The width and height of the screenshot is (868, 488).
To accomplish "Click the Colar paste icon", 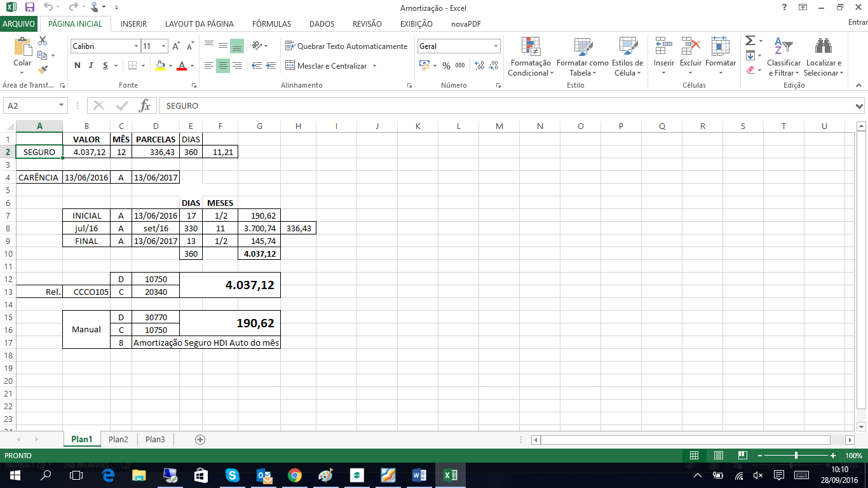I will pos(22,52).
